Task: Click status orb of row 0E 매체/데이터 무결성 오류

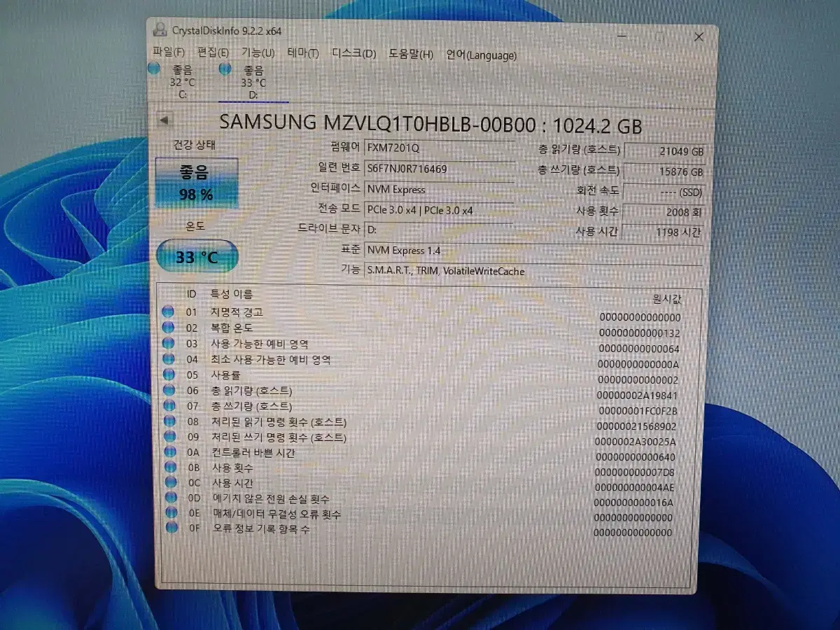Action: click(x=171, y=514)
